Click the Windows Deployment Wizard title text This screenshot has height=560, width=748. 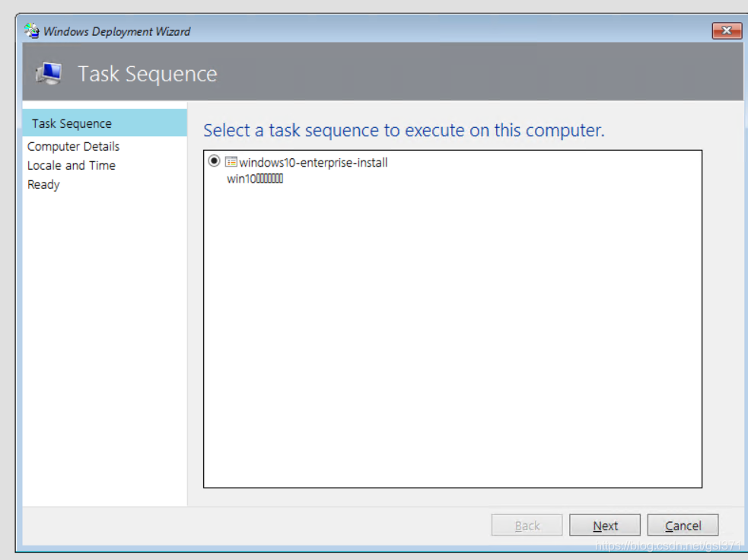(x=117, y=31)
